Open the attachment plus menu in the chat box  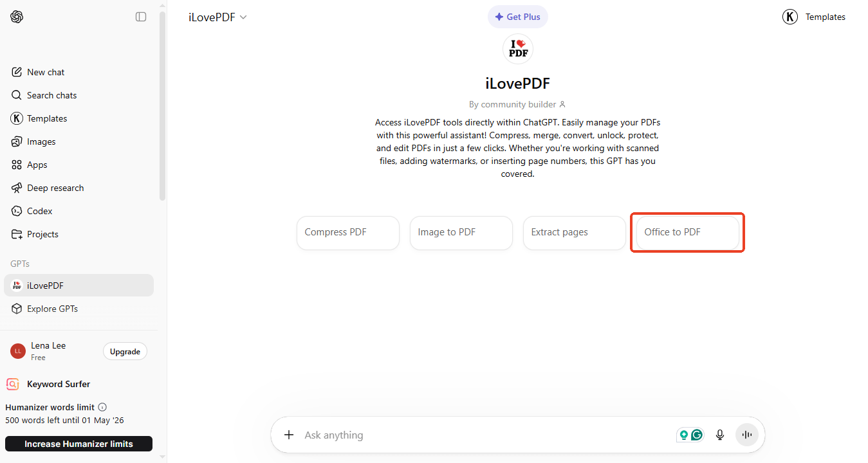coord(289,435)
